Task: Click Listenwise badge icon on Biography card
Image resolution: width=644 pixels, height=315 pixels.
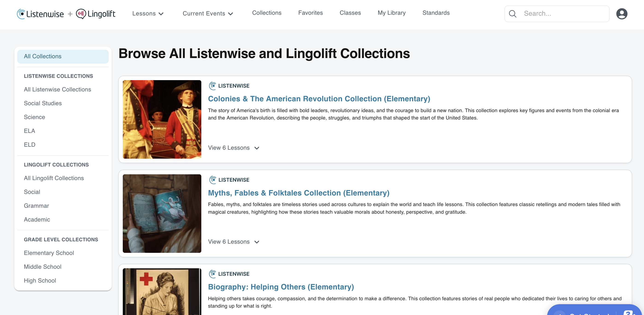Action: pos(213,274)
